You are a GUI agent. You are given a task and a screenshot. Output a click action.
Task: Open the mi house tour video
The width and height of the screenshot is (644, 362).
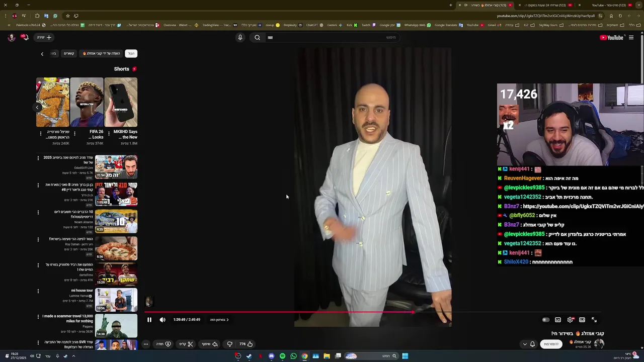point(116,300)
